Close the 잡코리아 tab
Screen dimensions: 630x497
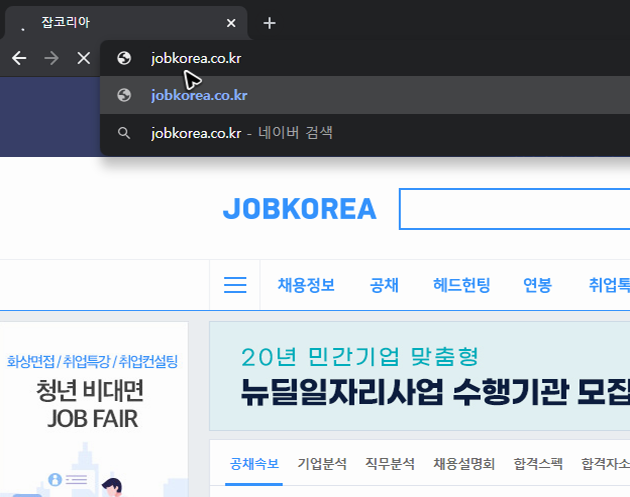pyautogui.click(x=231, y=23)
